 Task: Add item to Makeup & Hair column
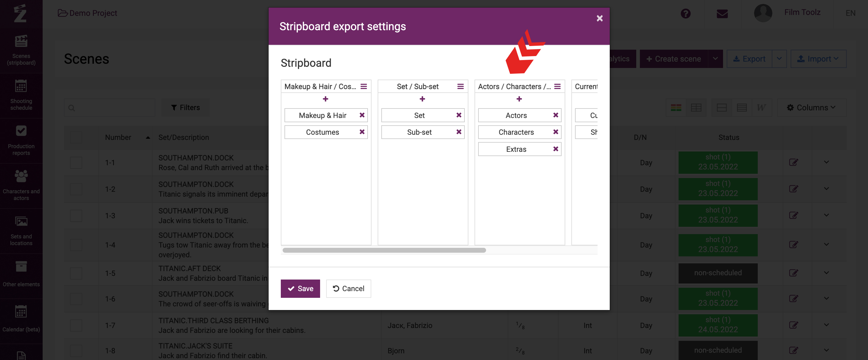coord(326,99)
